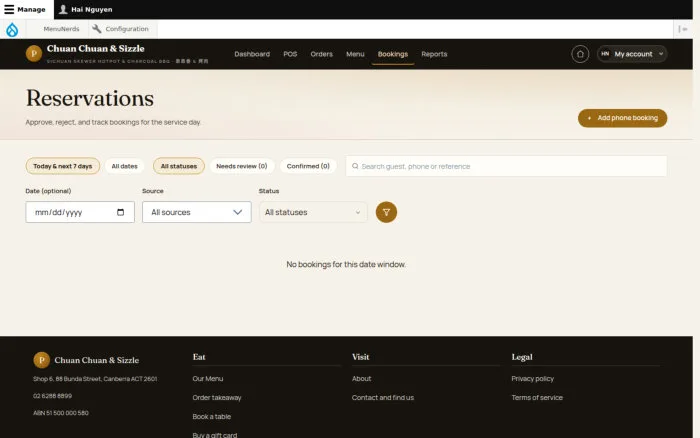Filter by Needs review (0)

click(242, 166)
